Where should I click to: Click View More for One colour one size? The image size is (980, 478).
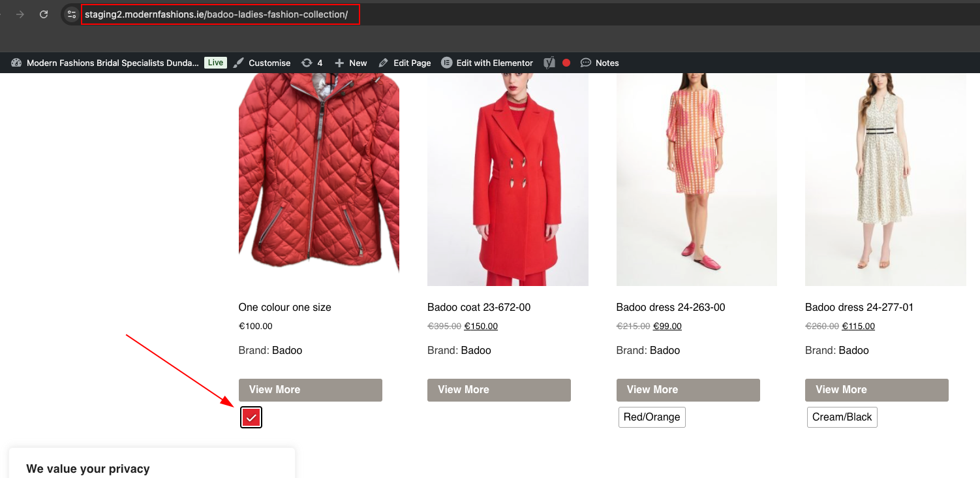click(311, 390)
